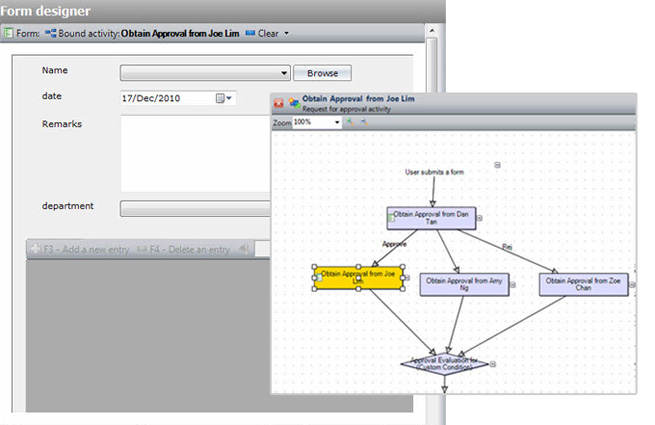Click Clear in the form designer toolbar

262,33
